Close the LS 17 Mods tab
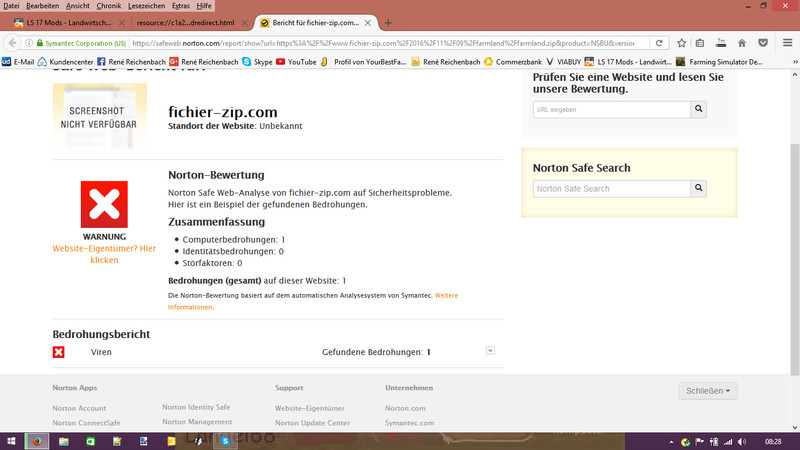This screenshot has width=800, height=450. [121, 23]
